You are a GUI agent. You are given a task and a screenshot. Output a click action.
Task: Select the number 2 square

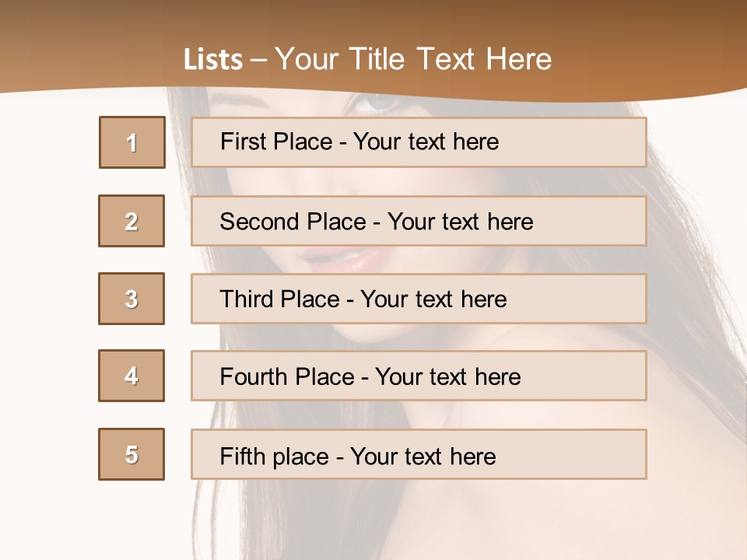click(132, 221)
